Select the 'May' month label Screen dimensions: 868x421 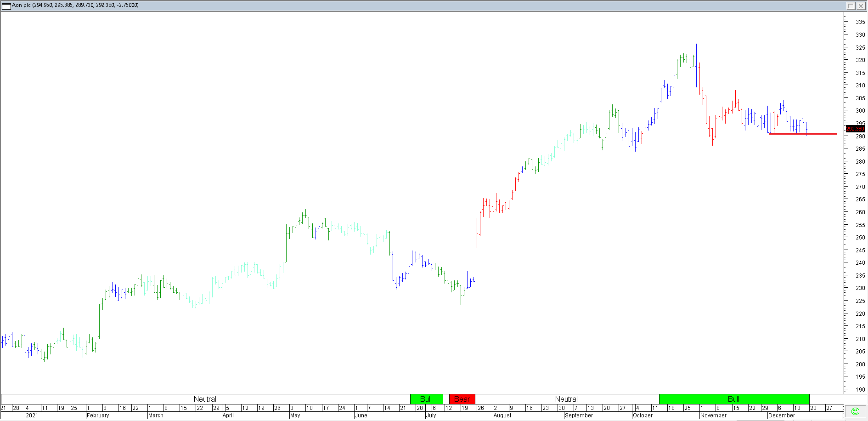click(x=295, y=415)
